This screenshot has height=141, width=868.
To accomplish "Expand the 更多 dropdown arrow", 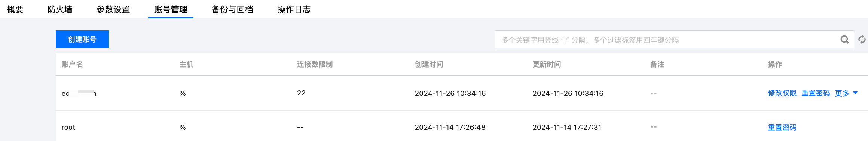I will [x=855, y=93].
